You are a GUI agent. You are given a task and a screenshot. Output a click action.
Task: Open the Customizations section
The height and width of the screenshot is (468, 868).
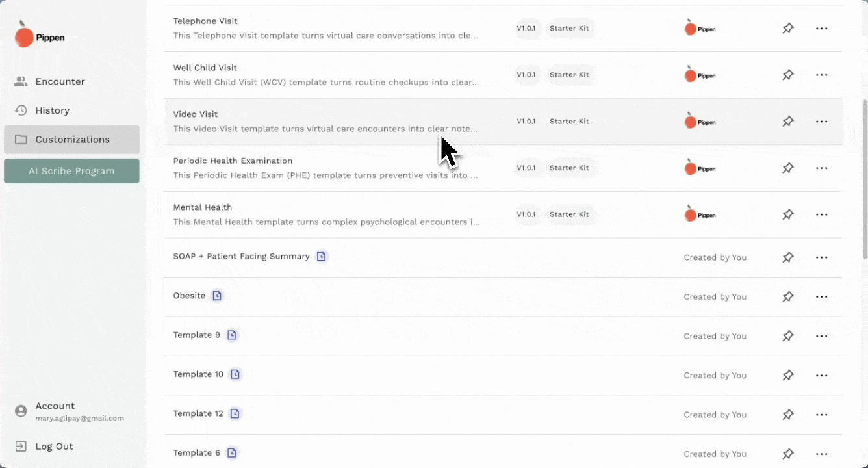[x=71, y=140]
